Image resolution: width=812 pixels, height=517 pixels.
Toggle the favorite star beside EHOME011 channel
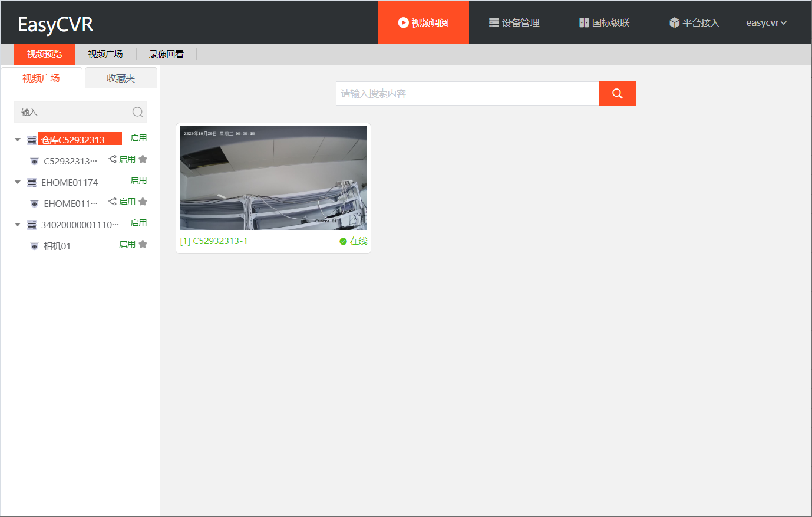[143, 201]
